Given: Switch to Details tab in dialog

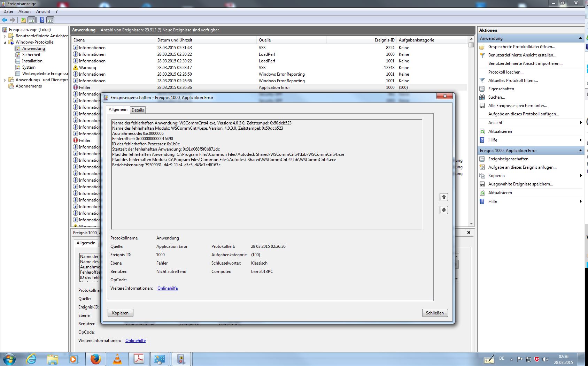Looking at the screenshot, I should (138, 110).
